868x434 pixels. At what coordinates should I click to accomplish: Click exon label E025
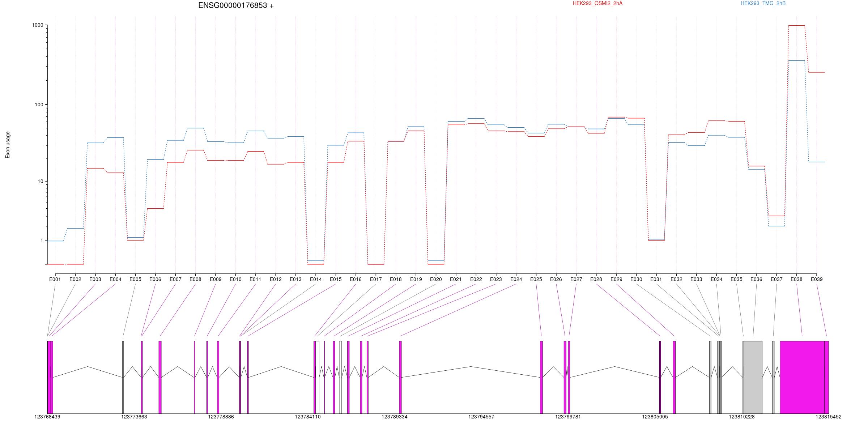point(536,279)
